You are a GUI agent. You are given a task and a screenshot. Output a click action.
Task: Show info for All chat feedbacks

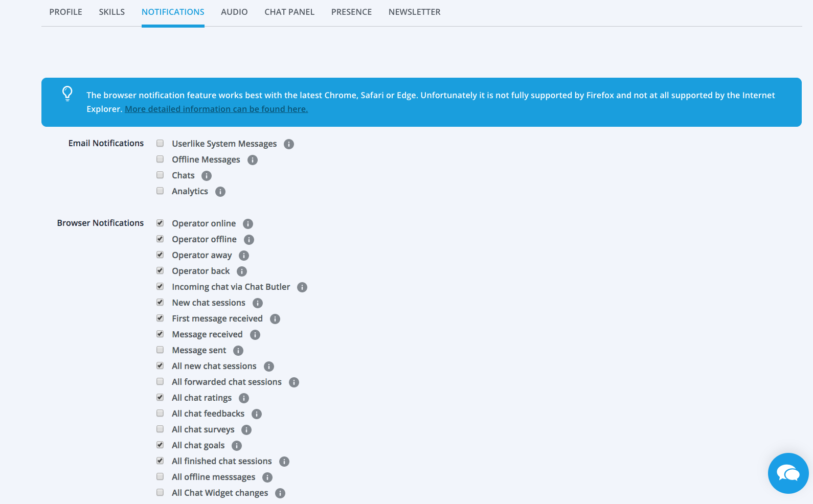(257, 414)
